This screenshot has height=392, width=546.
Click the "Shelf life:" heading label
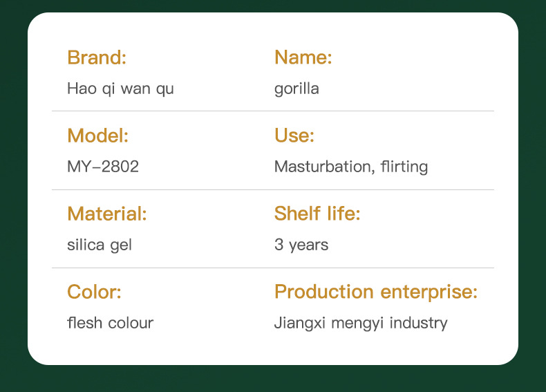[x=317, y=214]
